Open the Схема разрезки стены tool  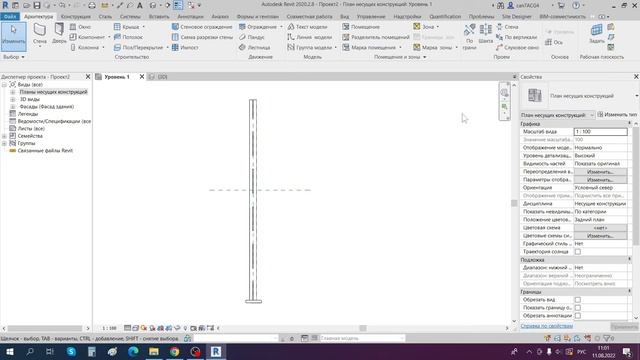point(202,37)
